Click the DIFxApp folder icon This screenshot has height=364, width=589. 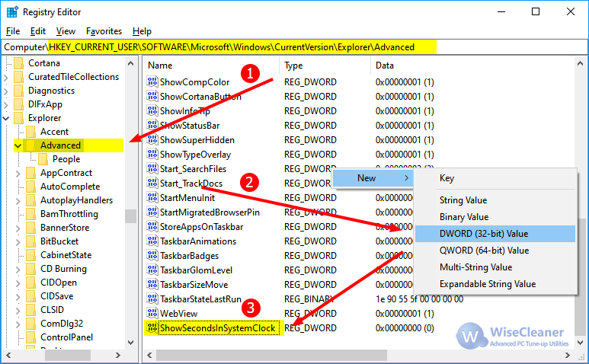tap(19, 104)
